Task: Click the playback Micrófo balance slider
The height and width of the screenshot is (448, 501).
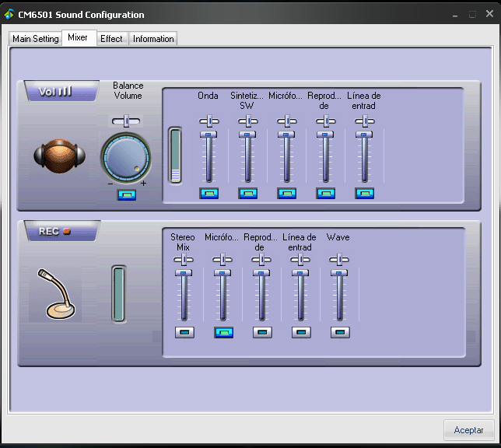Action: 287,121
